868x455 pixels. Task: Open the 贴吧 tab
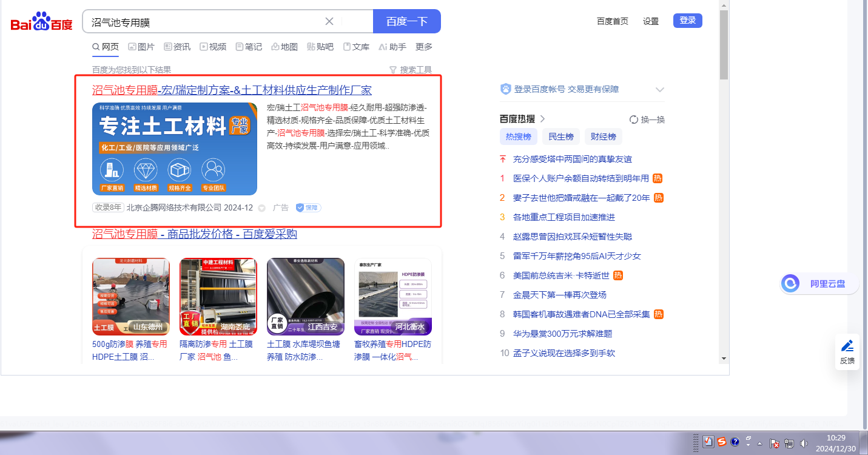pyautogui.click(x=320, y=47)
